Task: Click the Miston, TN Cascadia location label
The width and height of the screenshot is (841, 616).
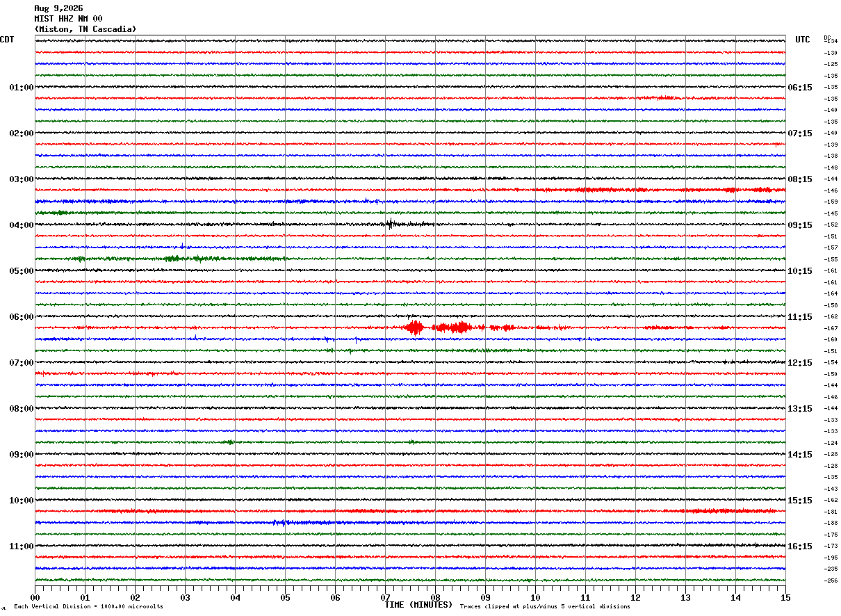Action: (85, 29)
